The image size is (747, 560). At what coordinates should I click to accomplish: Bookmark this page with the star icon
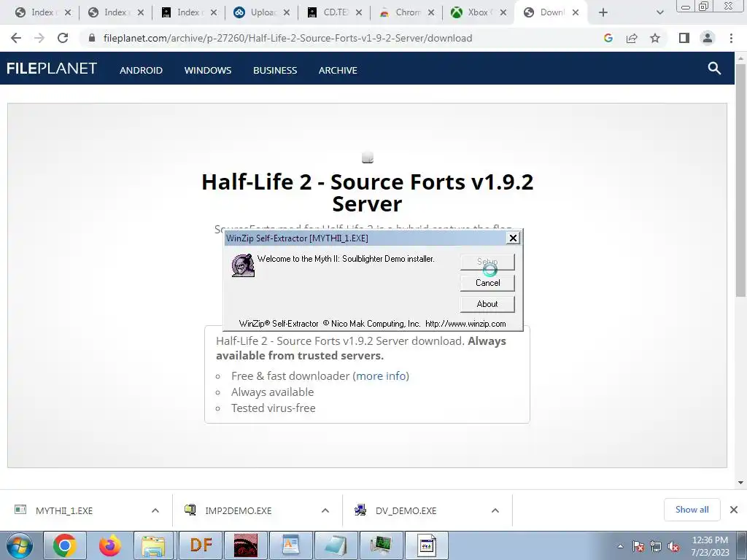655,38
